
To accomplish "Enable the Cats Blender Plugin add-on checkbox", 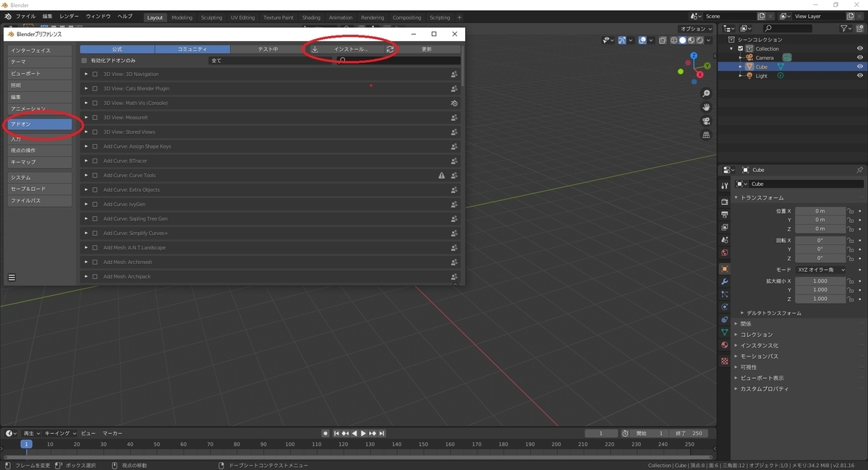I will (x=95, y=88).
